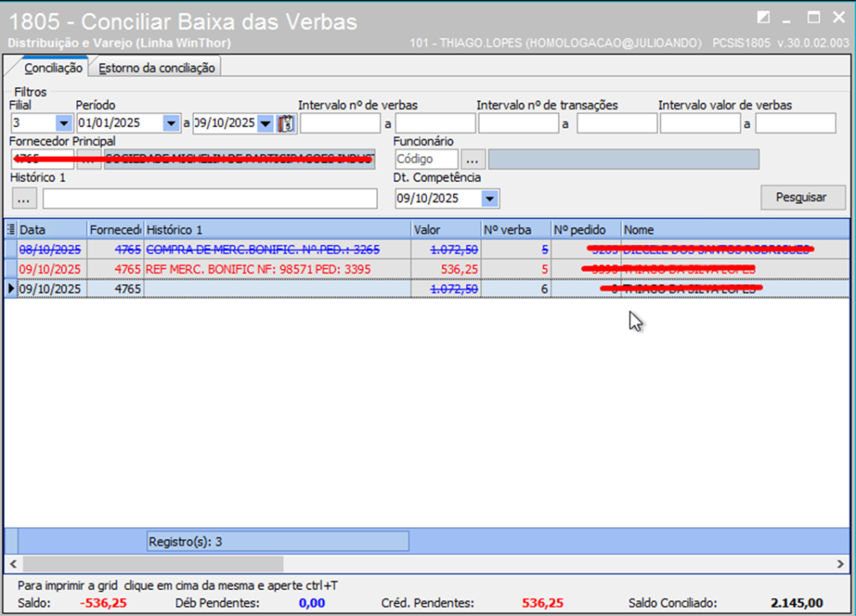
Task: Click the first Intervalo nº de verbas field
Action: coord(339,124)
